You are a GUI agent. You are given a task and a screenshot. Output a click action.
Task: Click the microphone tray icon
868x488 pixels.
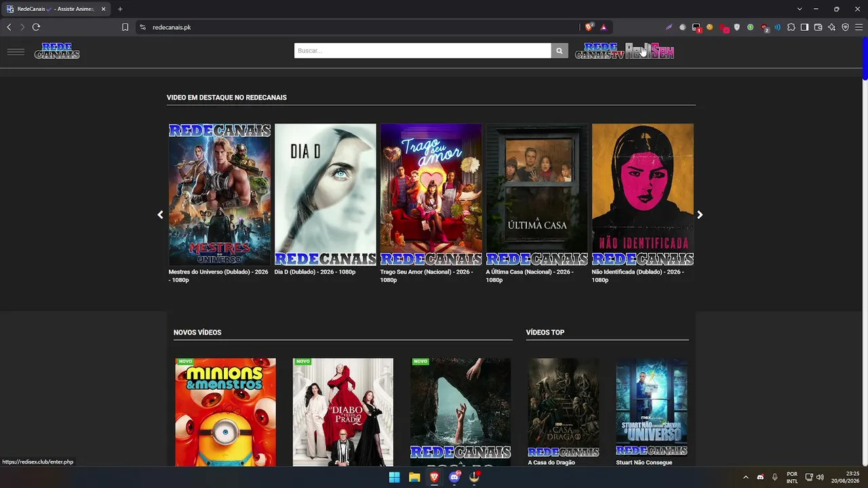tap(774, 477)
